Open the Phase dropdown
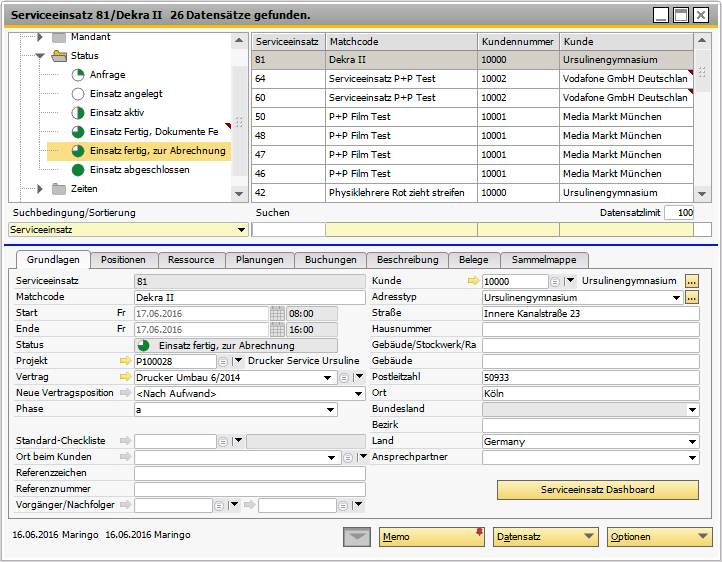The width and height of the screenshot is (722, 562). [x=330, y=410]
